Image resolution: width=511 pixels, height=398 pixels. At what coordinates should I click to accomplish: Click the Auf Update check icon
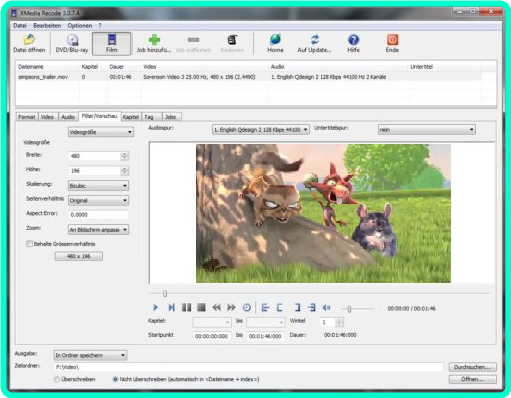[314, 40]
